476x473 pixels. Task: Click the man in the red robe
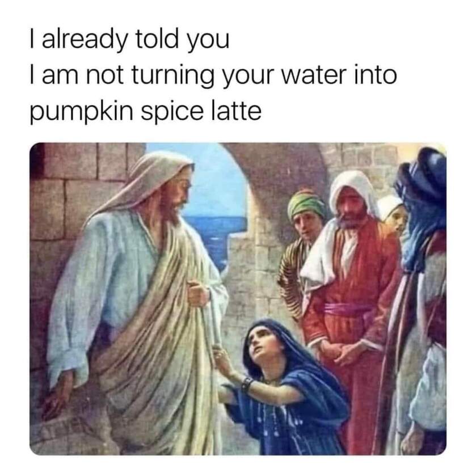(349, 306)
